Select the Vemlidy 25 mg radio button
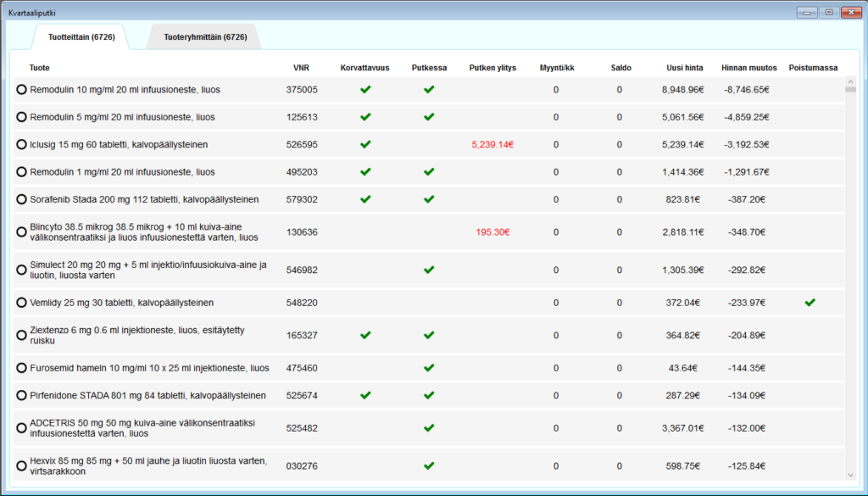Image resolution: width=868 pixels, height=496 pixels. coord(21,303)
